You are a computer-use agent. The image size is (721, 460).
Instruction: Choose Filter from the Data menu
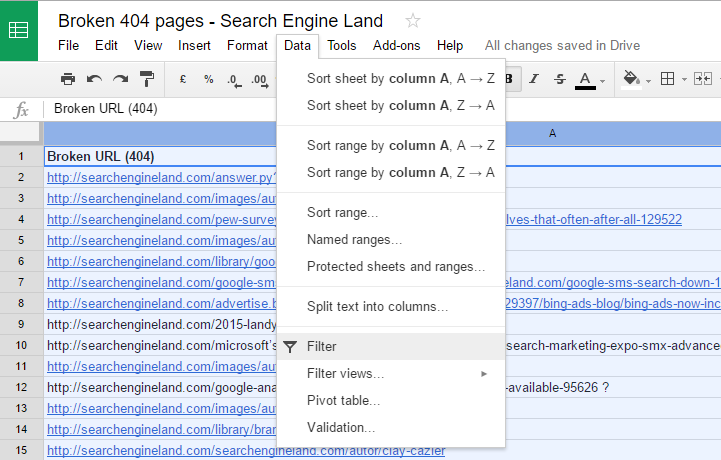[x=322, y=346]
